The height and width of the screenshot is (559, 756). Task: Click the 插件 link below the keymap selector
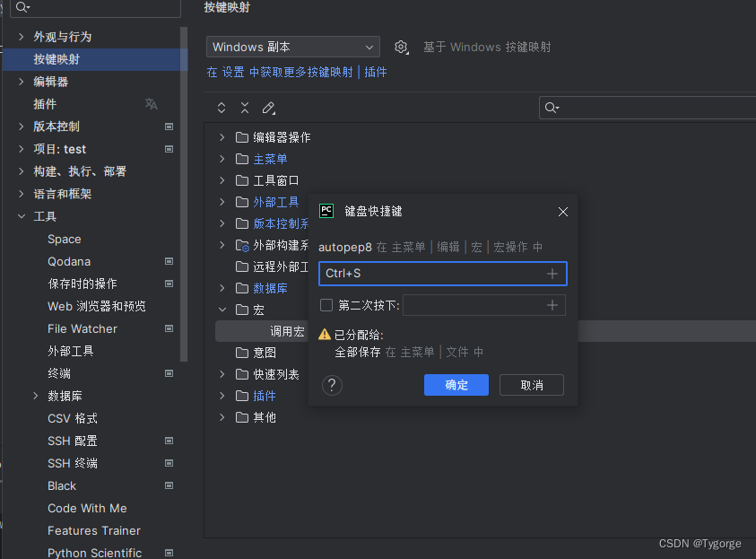coord(376,73)
